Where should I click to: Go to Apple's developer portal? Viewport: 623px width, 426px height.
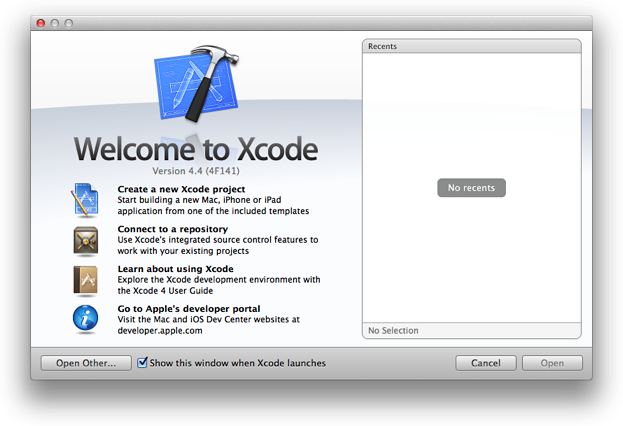pyautogui.click(x=189, y=309)
